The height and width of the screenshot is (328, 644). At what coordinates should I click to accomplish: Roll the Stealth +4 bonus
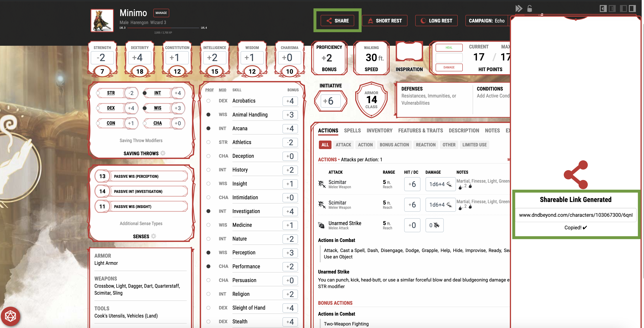click(290, 321)
